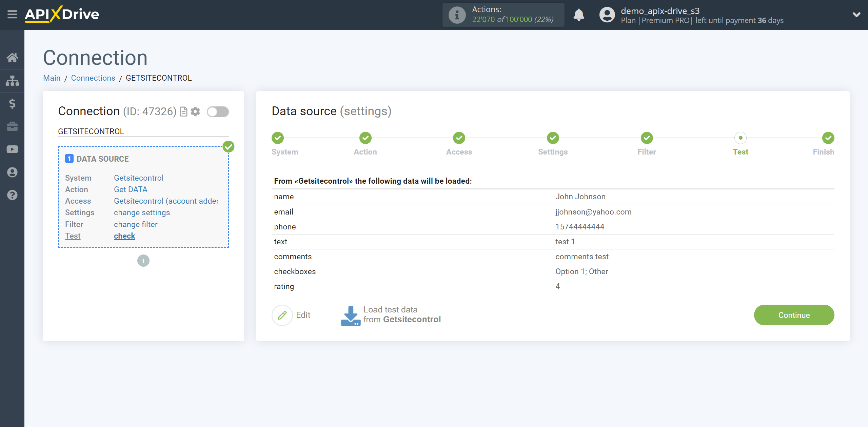868x427 pixels.
Task: Click the Actions usage info icon
Action: pos(457,14)
